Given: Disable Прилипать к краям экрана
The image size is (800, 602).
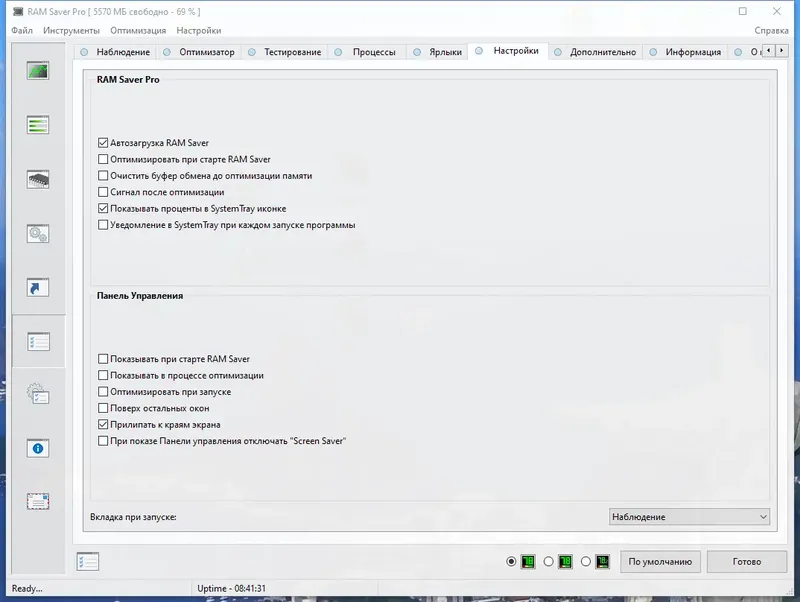Looking at the screenshot, I should coord(101,424).
